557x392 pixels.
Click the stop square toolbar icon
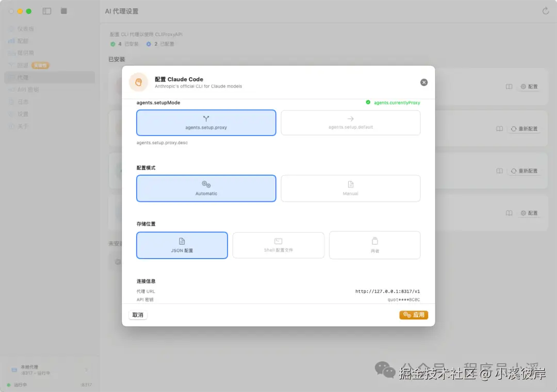coord(64,11)
